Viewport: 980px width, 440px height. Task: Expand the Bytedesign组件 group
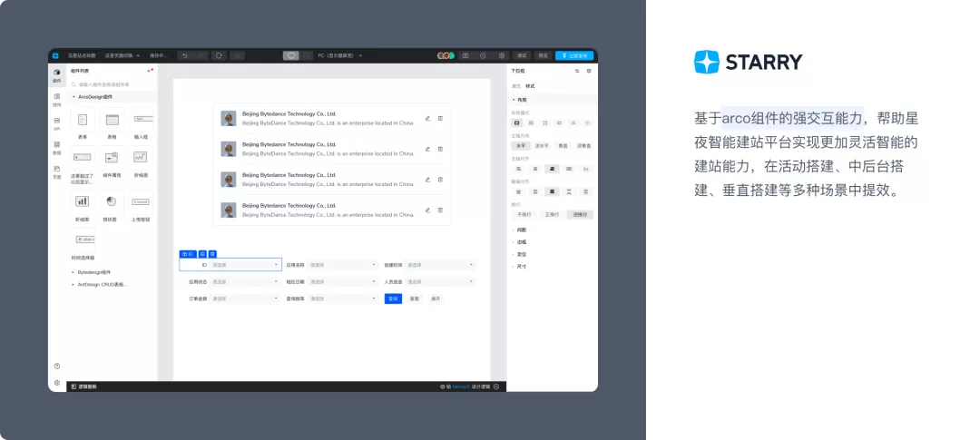92,272
